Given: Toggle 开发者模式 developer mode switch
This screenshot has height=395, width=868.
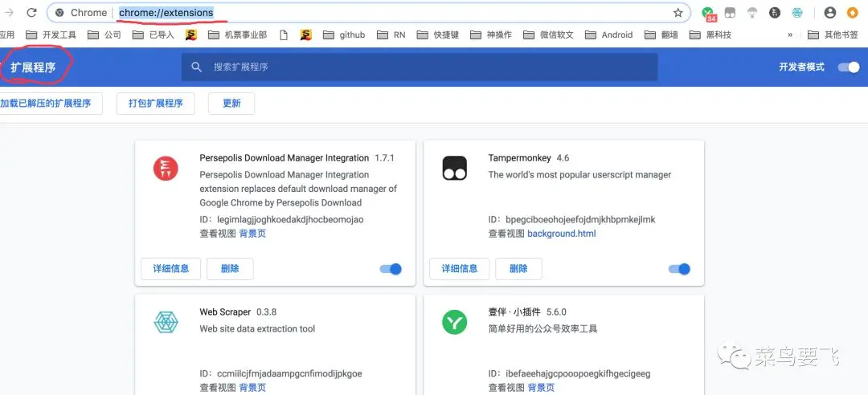Looking at the screenshot, I should 848,67.
